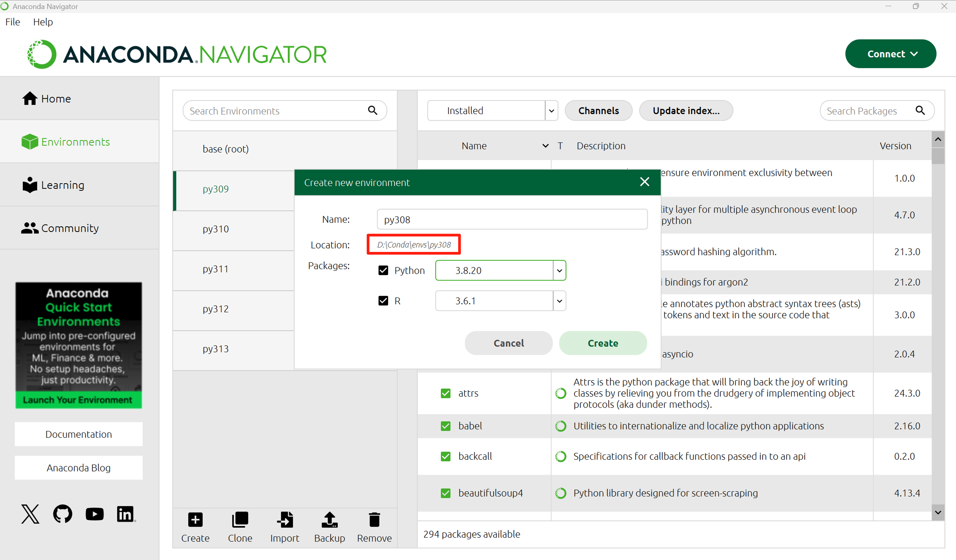Open the Documentation link

point(78,434)
